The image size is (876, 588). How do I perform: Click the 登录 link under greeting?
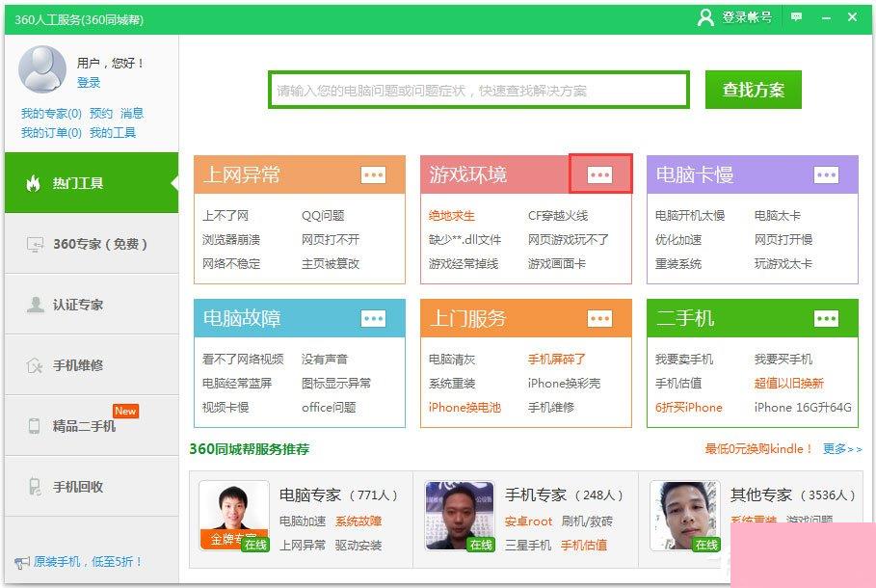[89, 83]
